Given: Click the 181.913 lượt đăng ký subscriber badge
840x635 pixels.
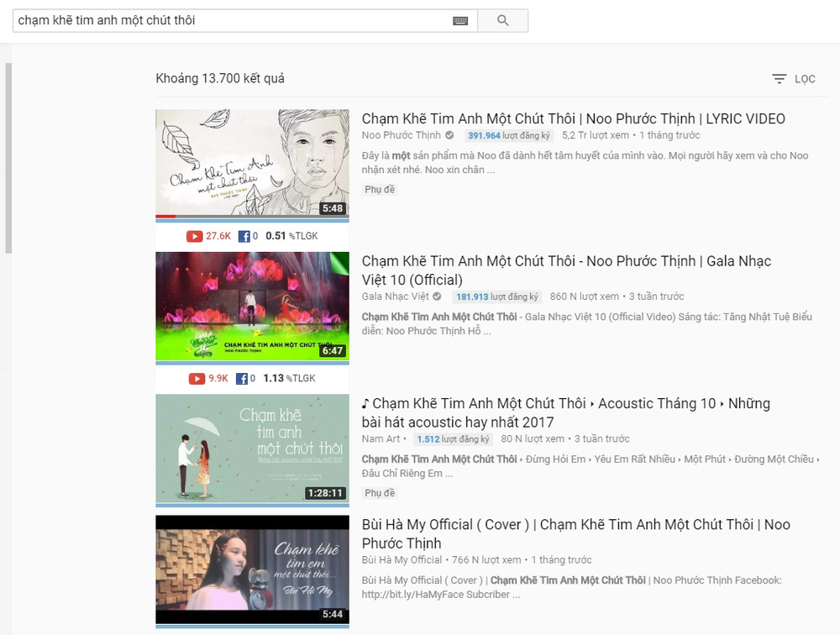Looking at the screenshot, I should click(497, 297).
